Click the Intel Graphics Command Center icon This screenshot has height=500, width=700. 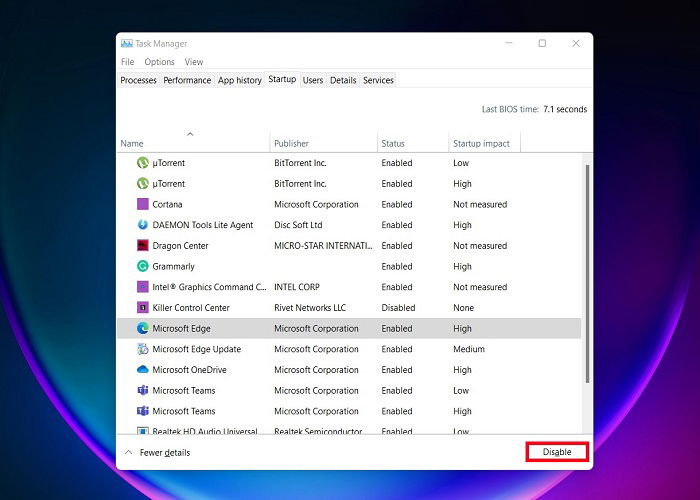pos(142,287)
